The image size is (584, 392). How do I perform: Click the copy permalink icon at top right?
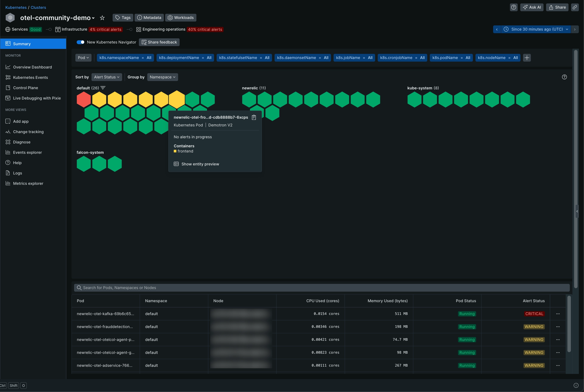(575, 7)
